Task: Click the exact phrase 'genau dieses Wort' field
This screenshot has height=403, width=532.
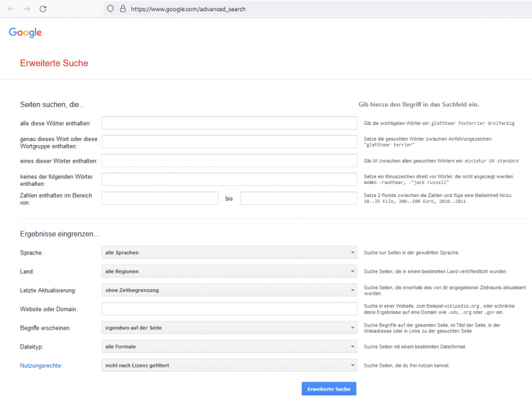Action: [229, 142]
